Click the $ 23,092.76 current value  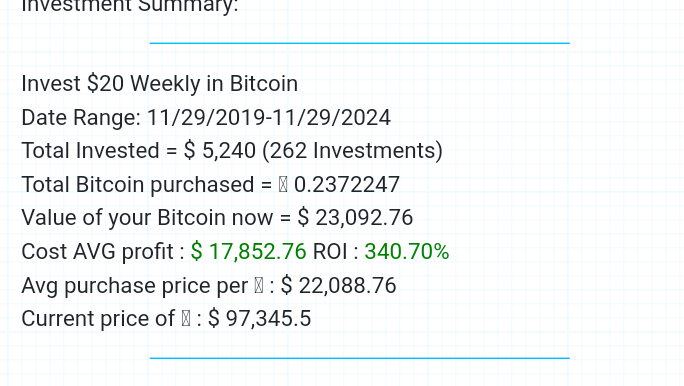(x=356, y=218)
